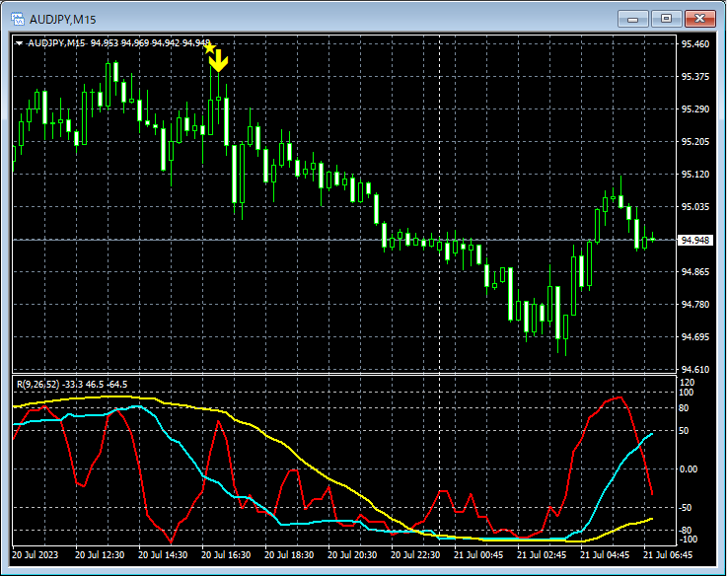Click the indicator values -33.3 46.5 -64.5
728x576 pixels.
coord(95,385)
